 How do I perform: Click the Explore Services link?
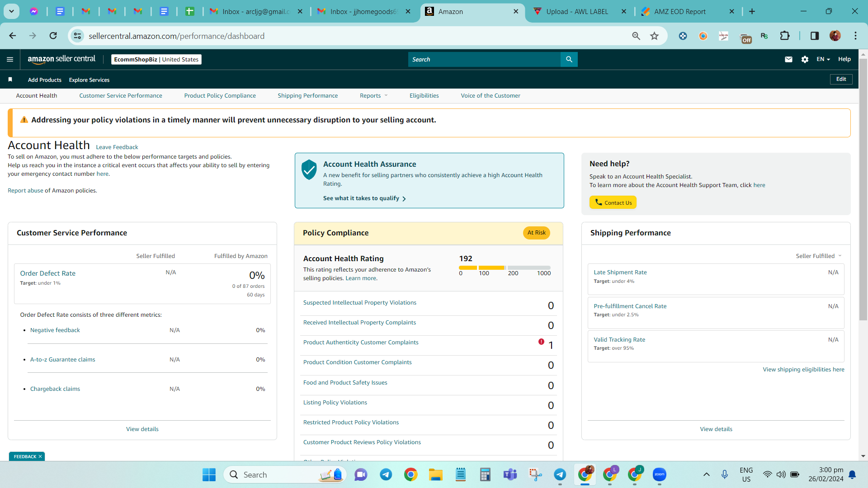coord(89,80)
